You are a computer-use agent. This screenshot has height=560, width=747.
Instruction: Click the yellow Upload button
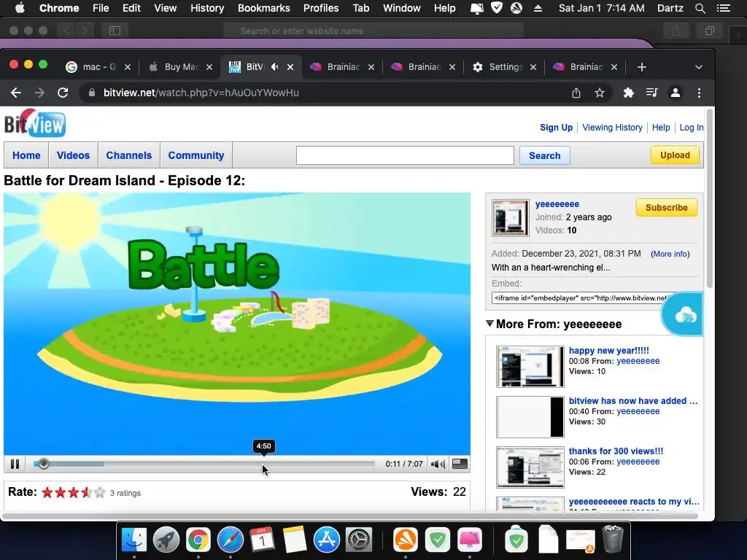point(675,155)
